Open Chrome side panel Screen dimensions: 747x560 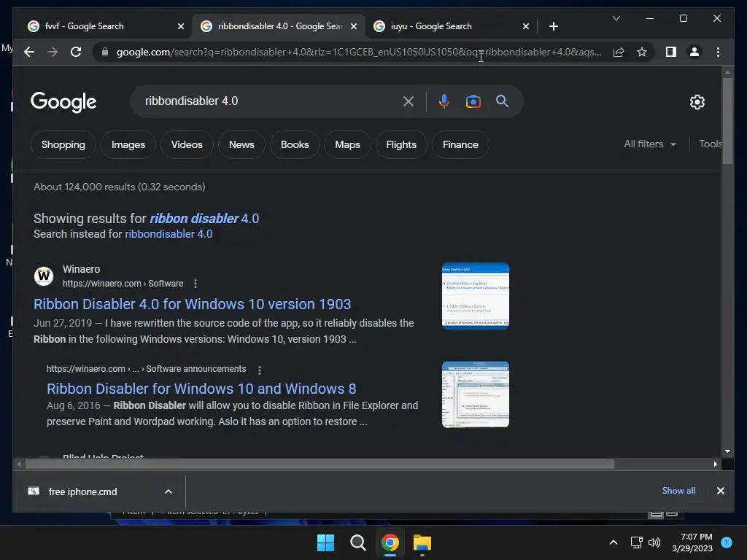pyautogui.click(x=671, y=52)
